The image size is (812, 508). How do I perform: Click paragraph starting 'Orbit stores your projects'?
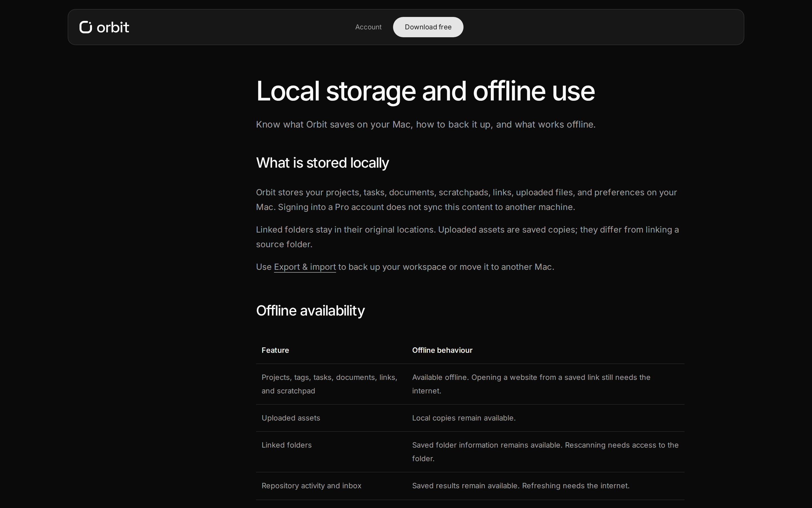pos(466,200)
